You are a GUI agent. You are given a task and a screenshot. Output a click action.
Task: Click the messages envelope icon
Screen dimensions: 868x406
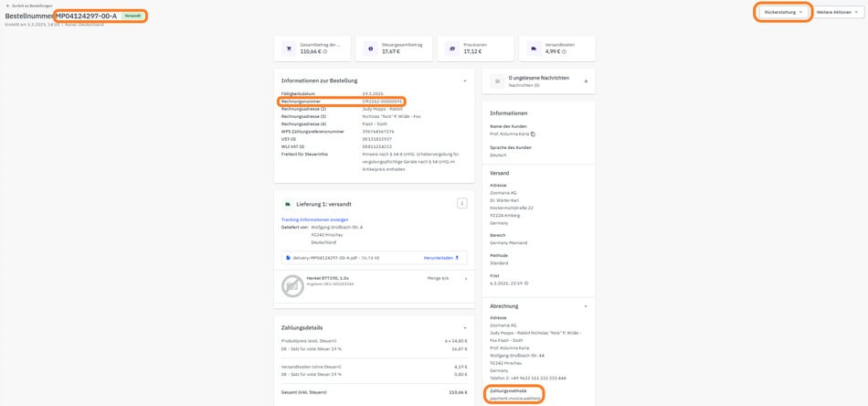pos(497,81)
